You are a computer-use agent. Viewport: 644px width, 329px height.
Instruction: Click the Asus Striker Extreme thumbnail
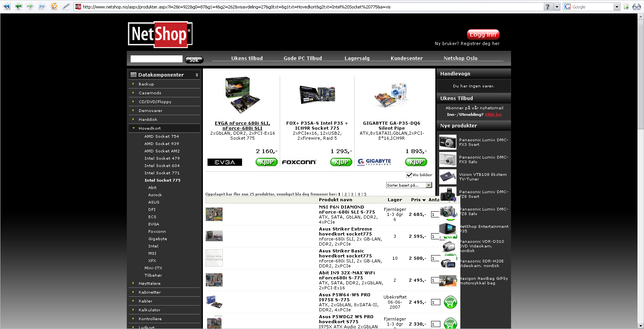(x=214, y=236)
